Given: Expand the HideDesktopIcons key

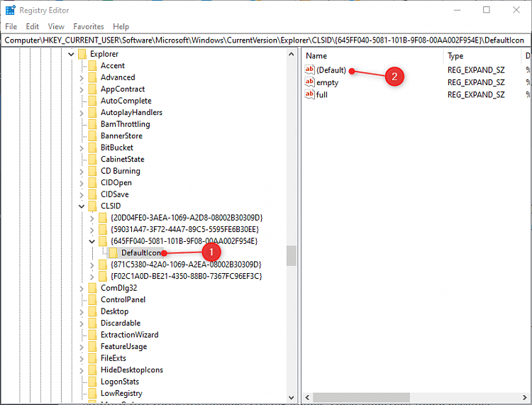Looking at the screenshot, I should point(82,370).
